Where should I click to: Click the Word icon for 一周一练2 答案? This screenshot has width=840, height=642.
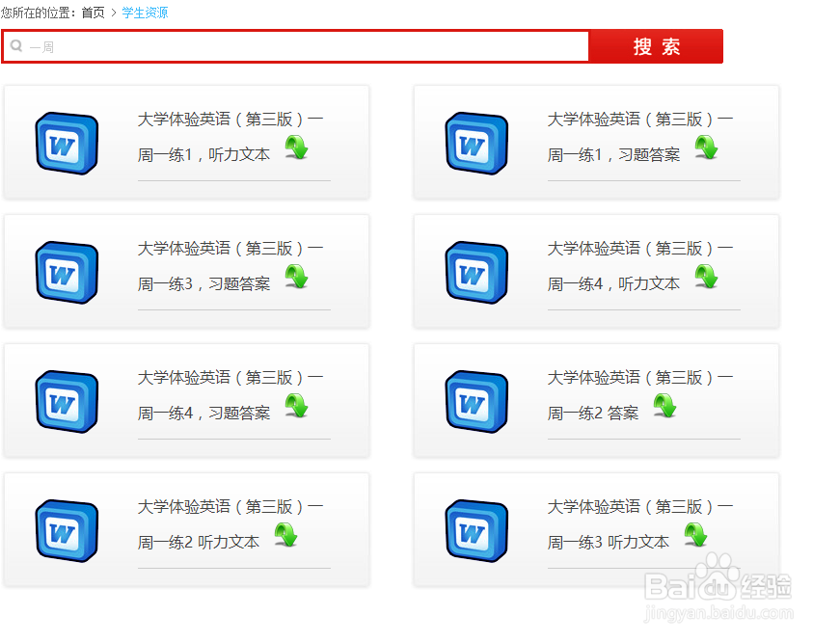pyautogui.click(x=476, y=401)
